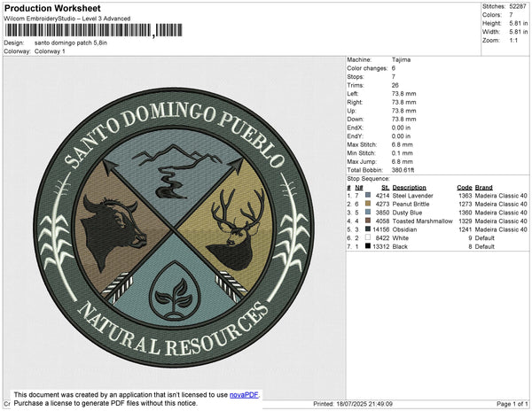Click the 'St.' column header
The image size is (532, 411).
385,188
